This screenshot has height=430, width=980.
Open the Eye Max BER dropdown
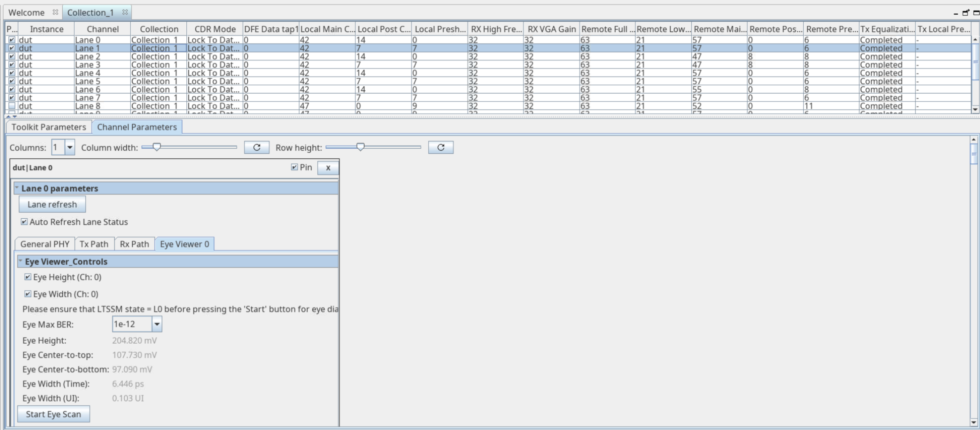(x=156, y=324)
